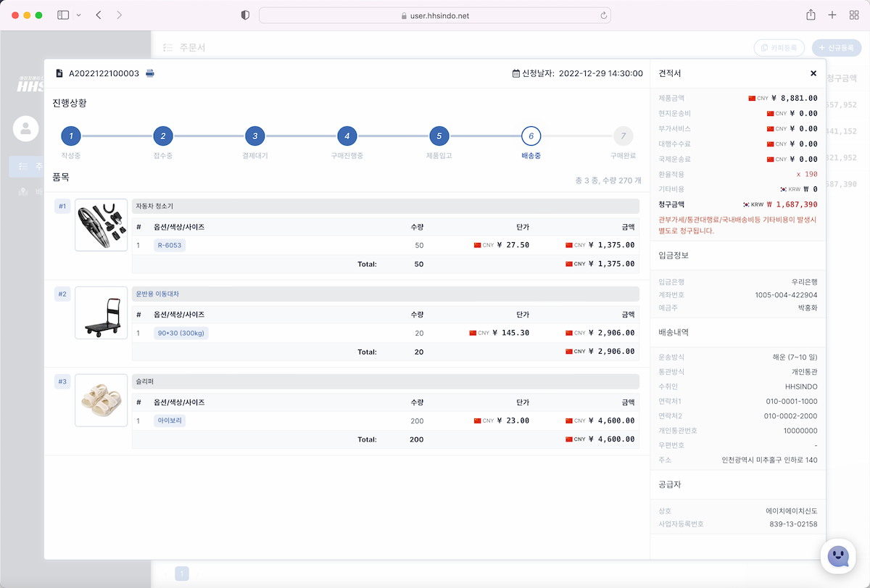
Task: Open a new Safari tab
Action: [832, 15]
